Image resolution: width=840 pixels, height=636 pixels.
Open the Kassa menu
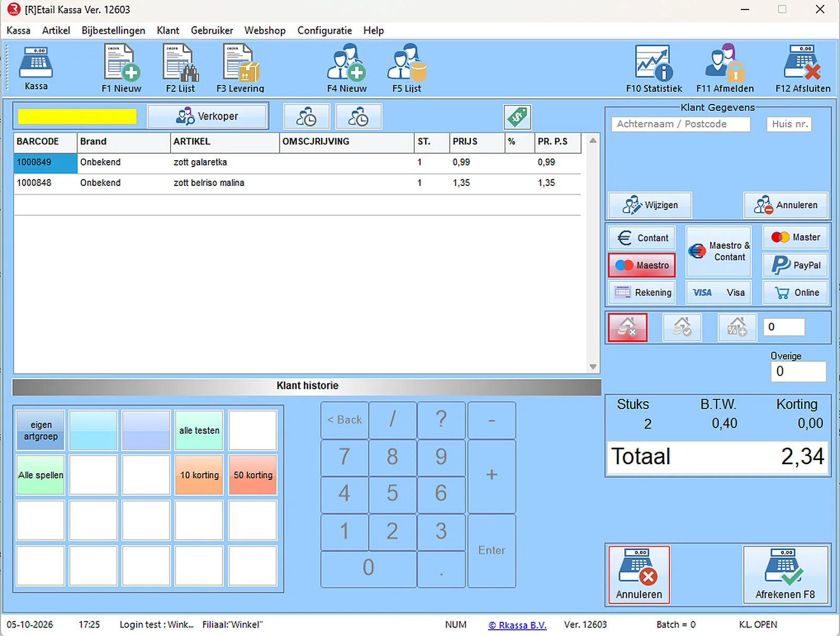pyautogui.click(x=18, y=30)
